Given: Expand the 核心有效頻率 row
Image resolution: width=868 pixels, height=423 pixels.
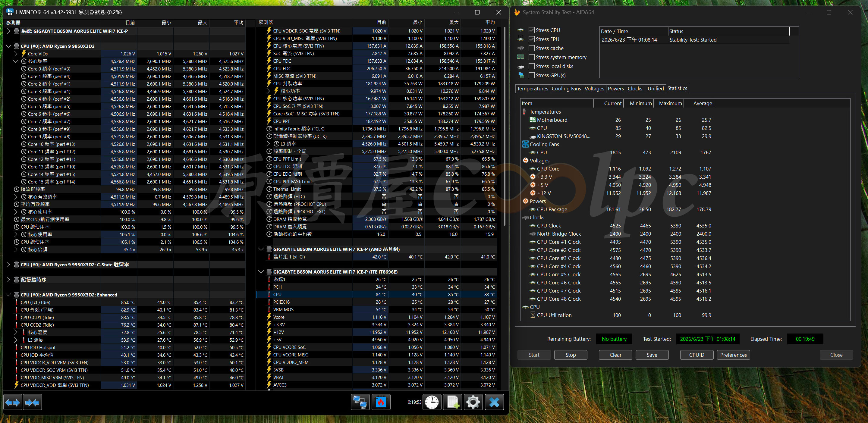Looking at the screenshot, I should pyautogui.click(x=16, y=197).
